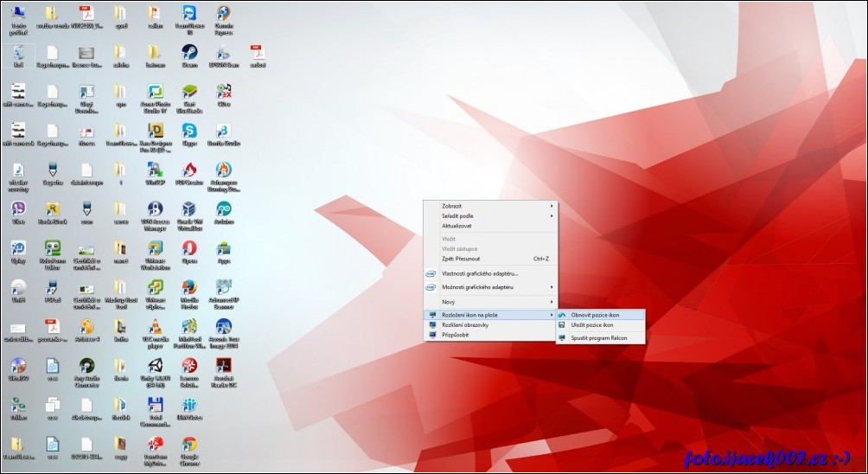Viewport: 868px width, 474px height.
Task: Choose Obnovit pozice ikon
Action: click(595, 315)
